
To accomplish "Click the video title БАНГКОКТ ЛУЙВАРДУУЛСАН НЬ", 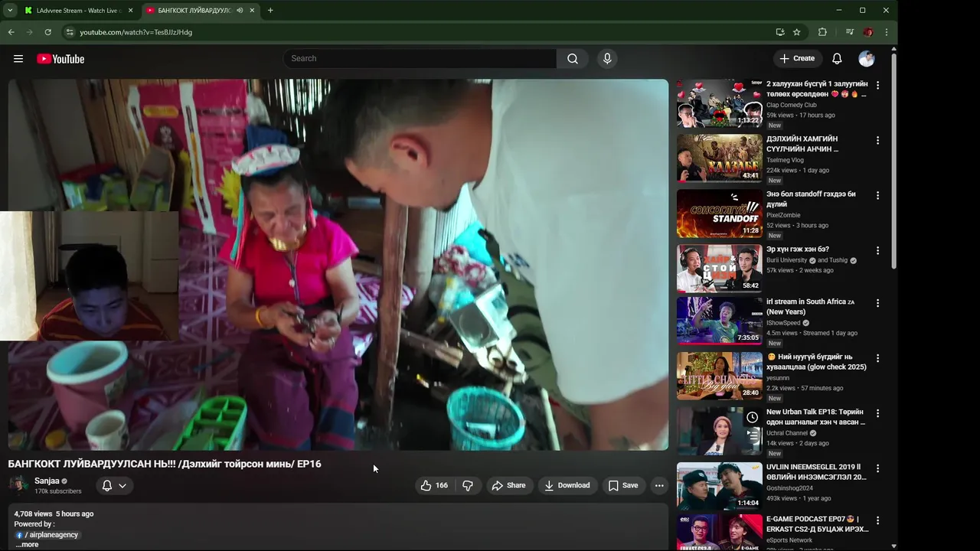I will (x=165, y=464).
